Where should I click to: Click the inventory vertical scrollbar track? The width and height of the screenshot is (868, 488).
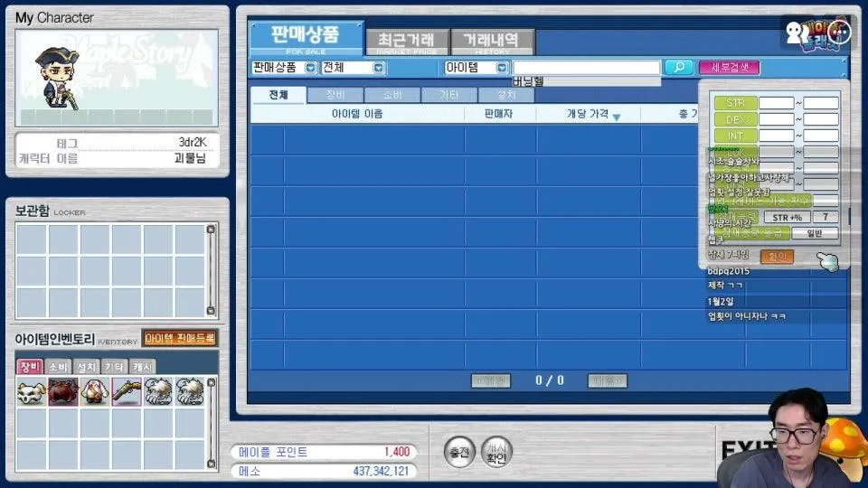click(212, 423)
